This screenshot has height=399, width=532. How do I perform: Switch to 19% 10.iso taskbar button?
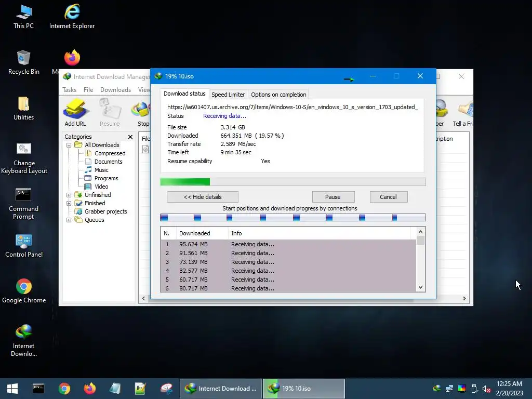tap(303, 389)
